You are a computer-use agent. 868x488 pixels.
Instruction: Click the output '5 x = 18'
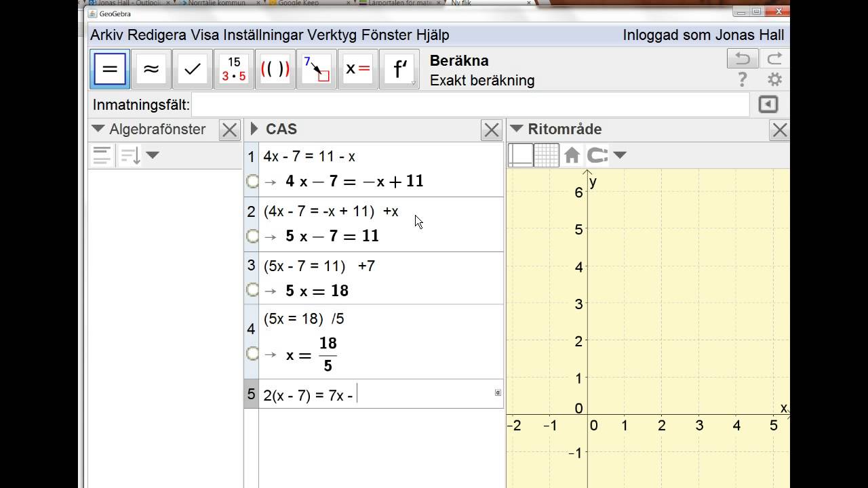(317, 291)
